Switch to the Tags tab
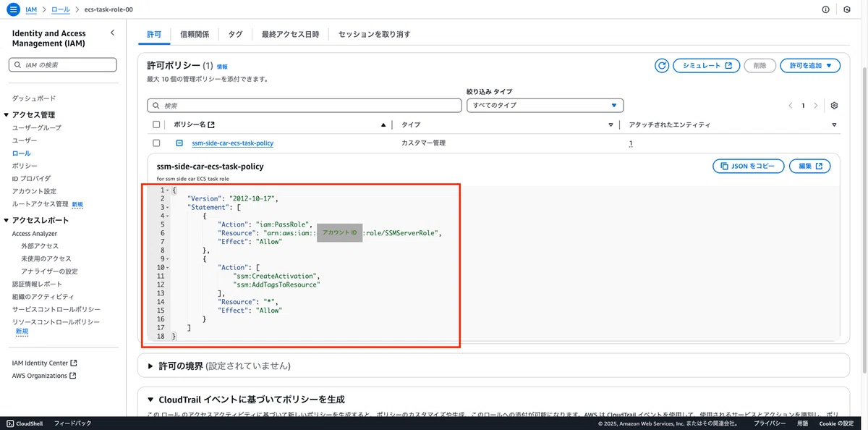This screenshot has height=430, width=868. [x=235, y=34]
